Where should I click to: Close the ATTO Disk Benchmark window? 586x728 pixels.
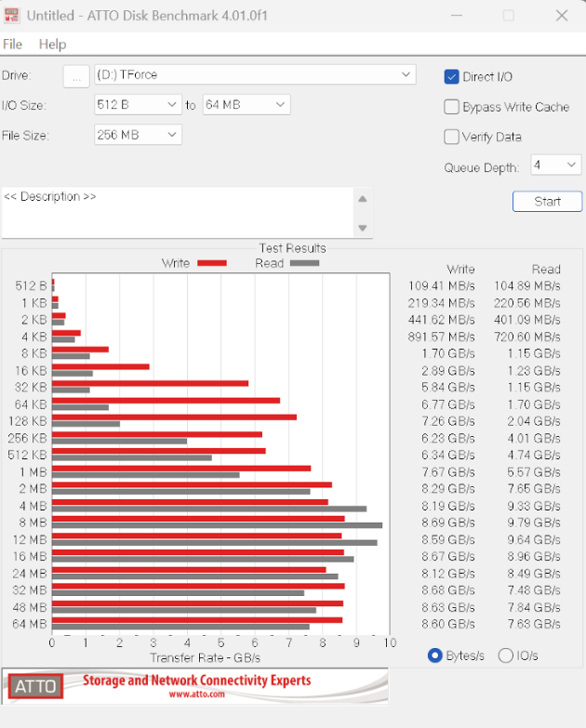click(x=562, y=15)
